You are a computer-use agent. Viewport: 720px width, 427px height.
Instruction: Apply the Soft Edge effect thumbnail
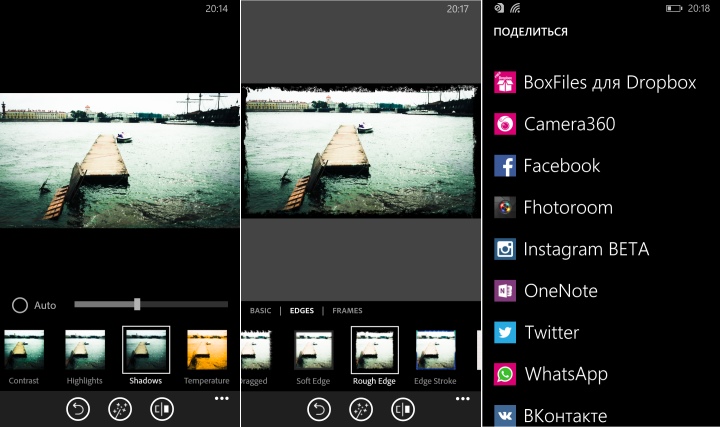313,350
